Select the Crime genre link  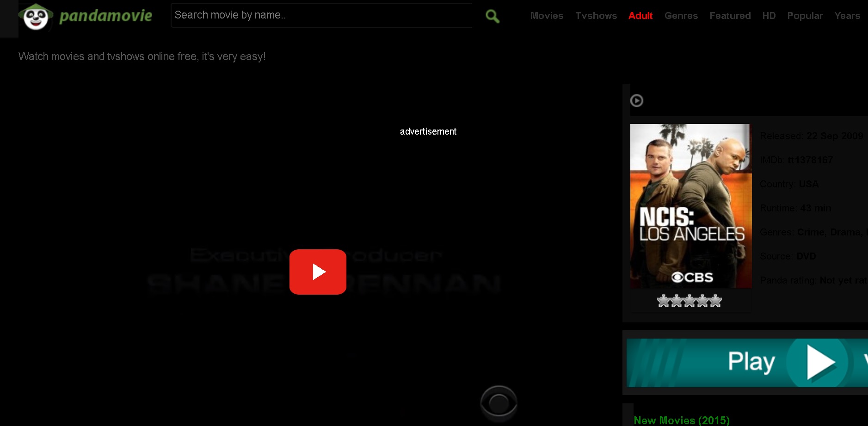pyautogui.click(x=811, y=232)
